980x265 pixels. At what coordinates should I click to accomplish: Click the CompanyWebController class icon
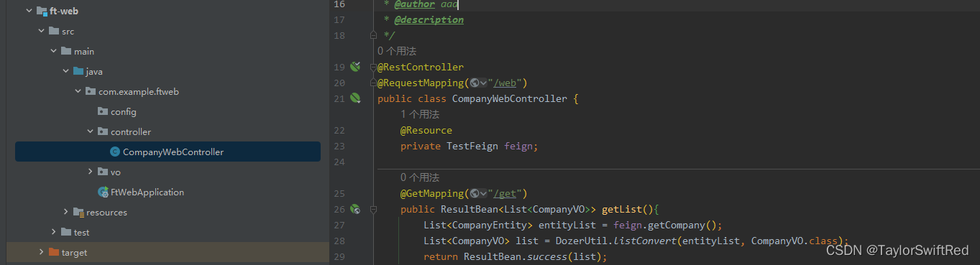tap(115, 152)
